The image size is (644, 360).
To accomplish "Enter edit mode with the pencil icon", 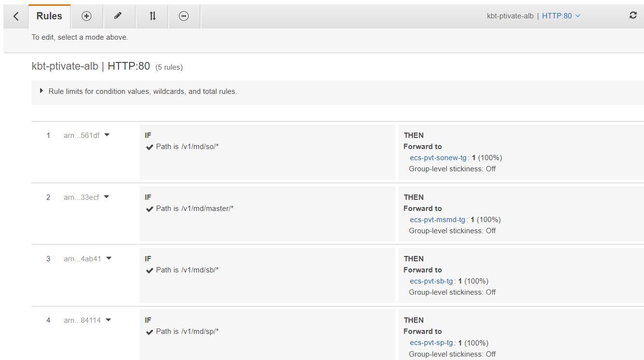I will tap(118, 16).
